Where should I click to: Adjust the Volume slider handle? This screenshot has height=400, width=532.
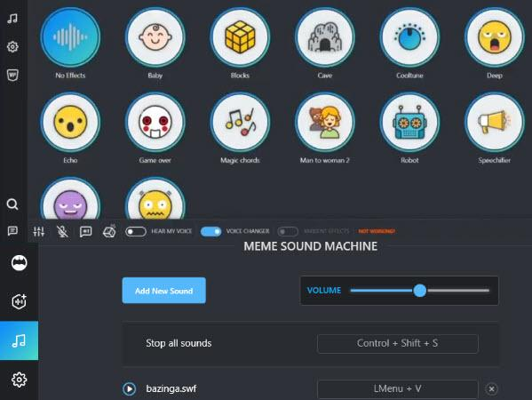420,291
